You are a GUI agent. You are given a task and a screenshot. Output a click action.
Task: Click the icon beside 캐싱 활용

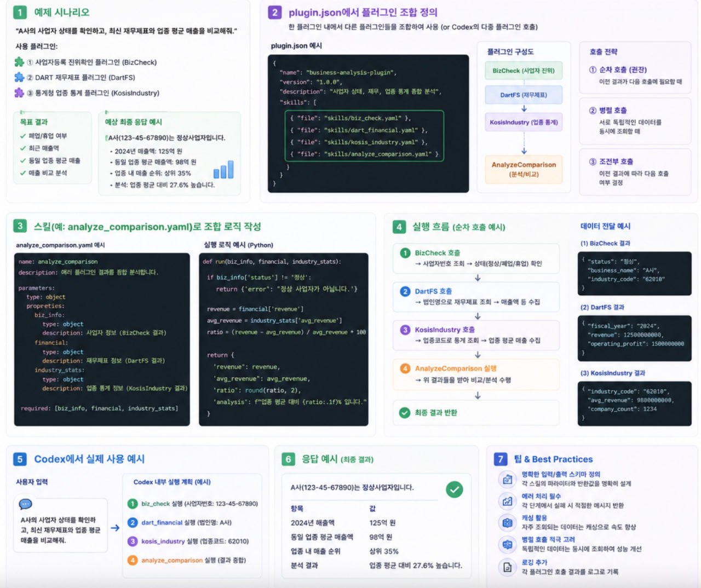coord(508,522)
